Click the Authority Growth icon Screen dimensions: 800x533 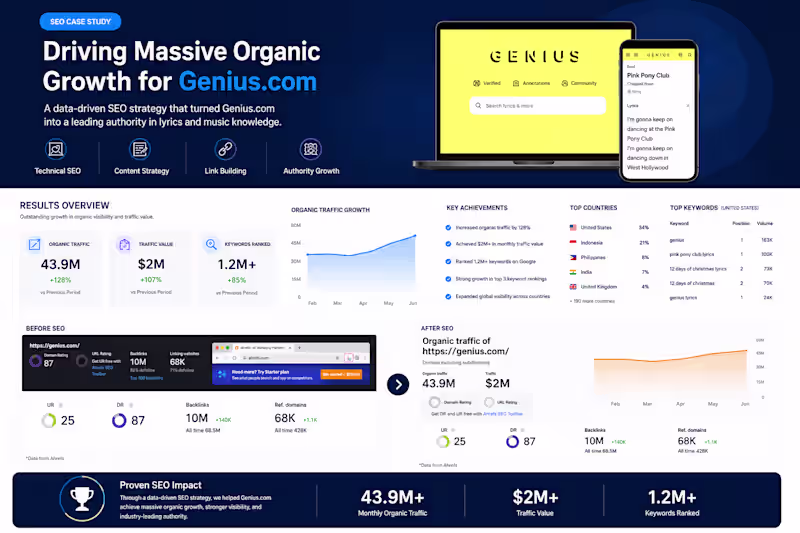310,149
